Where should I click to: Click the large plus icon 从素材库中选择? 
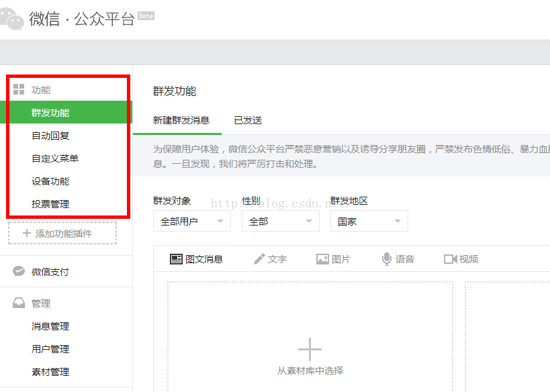(x=310, y=349)
